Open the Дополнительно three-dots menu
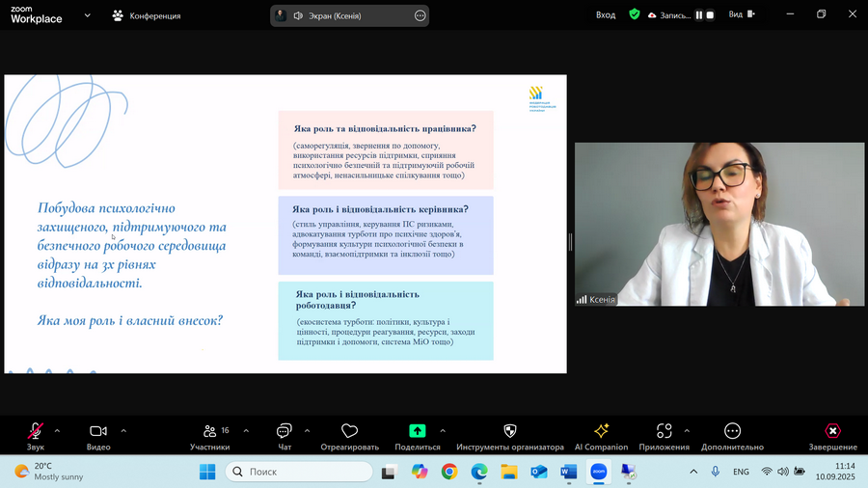This screenshot has height=488, width=868. (732, 431)
